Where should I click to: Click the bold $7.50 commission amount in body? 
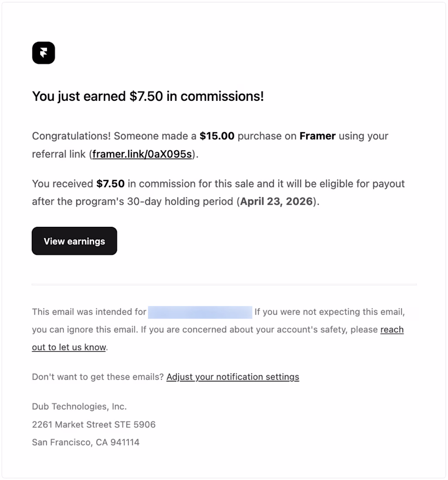[110, 184]
